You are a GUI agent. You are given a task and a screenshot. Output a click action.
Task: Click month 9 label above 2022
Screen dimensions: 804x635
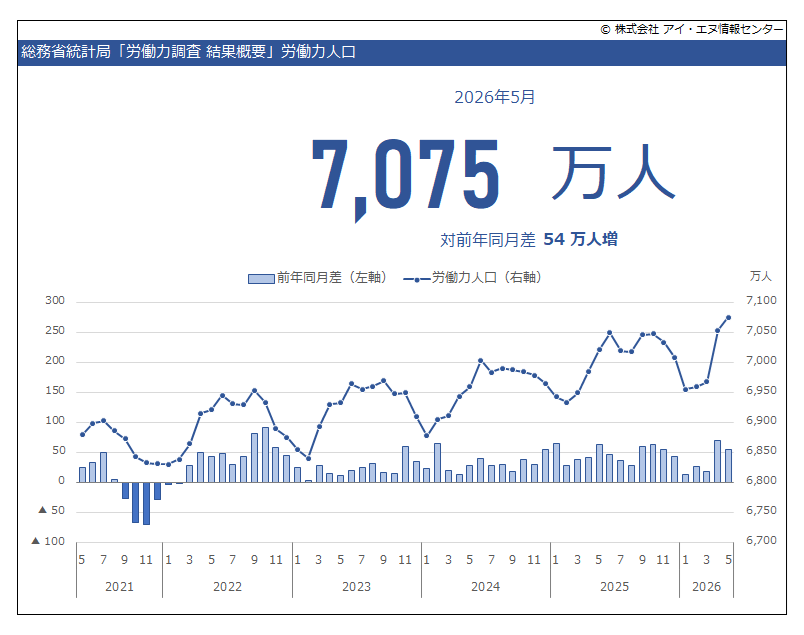[x=254, y=560]
